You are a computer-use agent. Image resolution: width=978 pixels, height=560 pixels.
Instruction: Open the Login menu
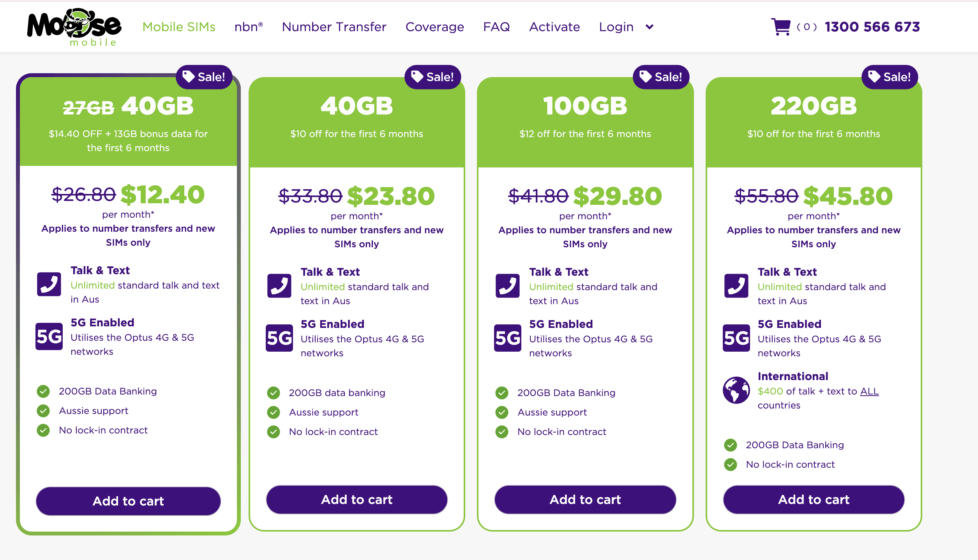coord(616,27)
